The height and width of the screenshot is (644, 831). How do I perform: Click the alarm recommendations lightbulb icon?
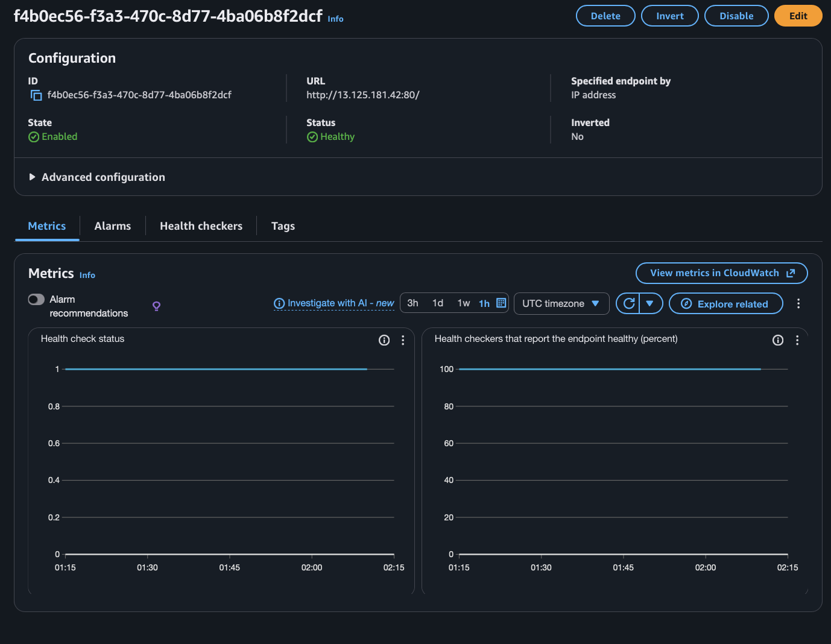[156, 306]
